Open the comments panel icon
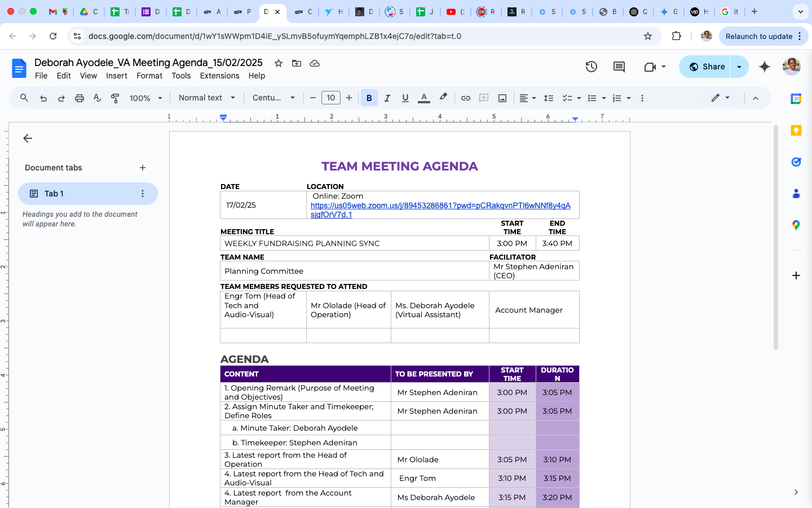 click(x=619, y=67)
